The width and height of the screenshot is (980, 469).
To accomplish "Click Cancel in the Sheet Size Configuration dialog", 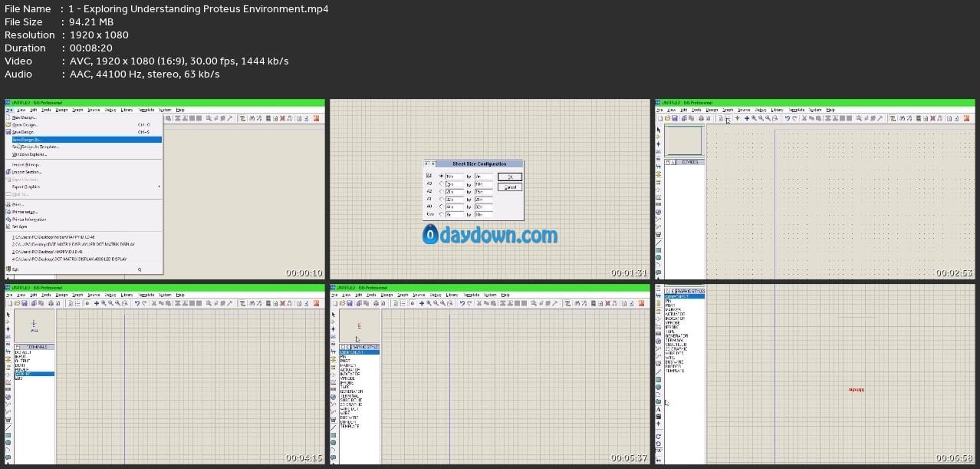I will coord(510,187).
